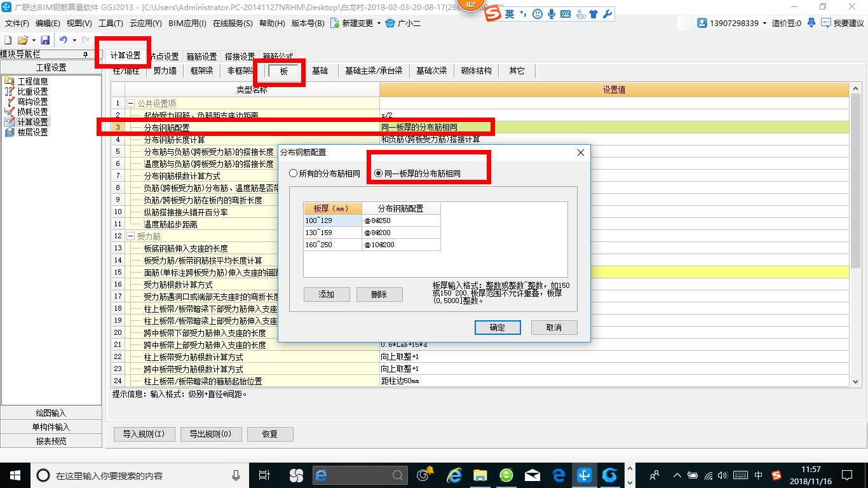Viewport: 868px width, 488px height.
Task: Open the 工具(T) menu
Action: point(111,23)
